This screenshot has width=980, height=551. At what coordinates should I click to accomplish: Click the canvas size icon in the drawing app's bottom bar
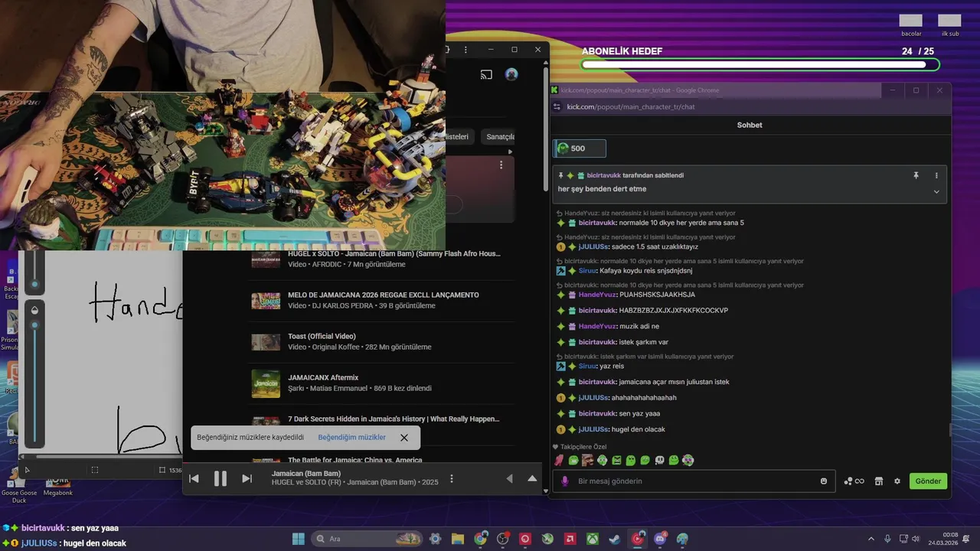click(x=162, y=470)
